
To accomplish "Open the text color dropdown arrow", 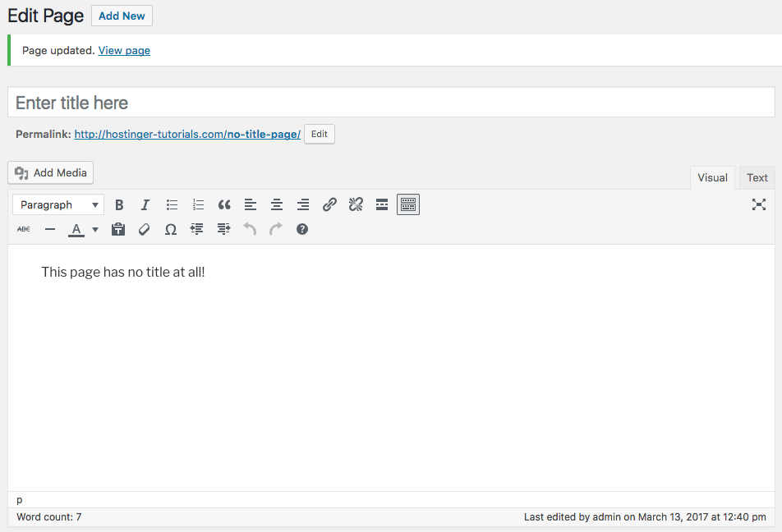I will tap(95, 229).
